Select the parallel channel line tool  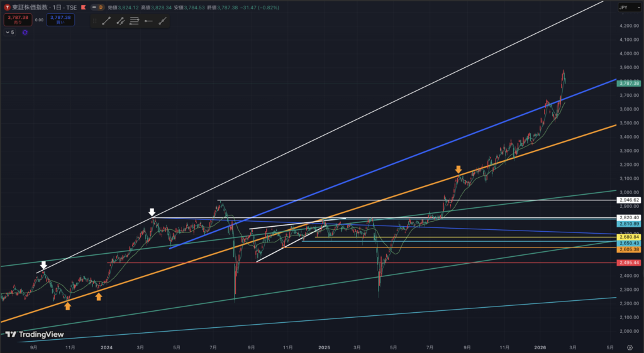tap(119, 21)
